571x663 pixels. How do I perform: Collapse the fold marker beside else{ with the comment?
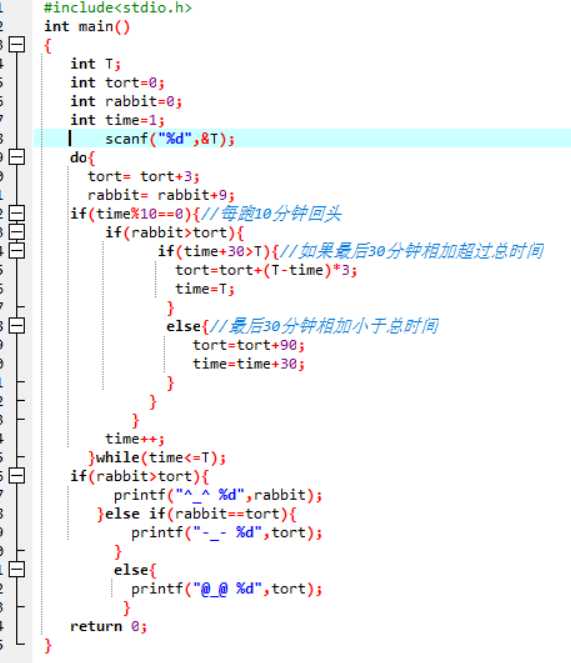(16, 326)
